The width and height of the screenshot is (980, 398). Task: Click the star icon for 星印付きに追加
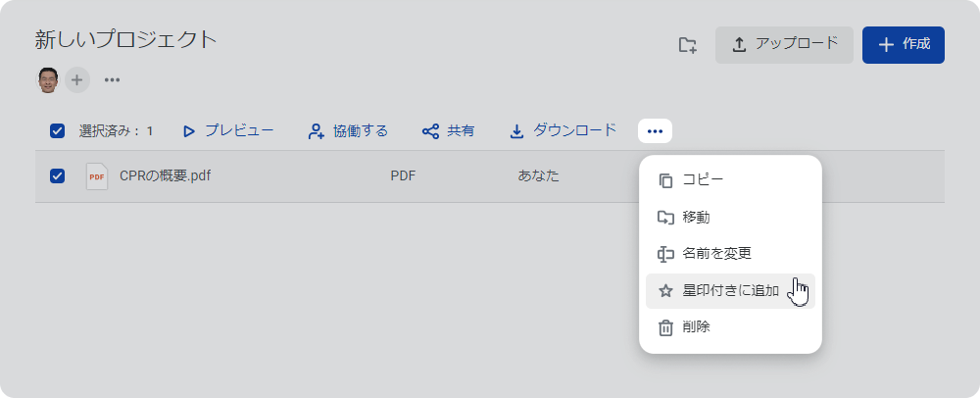pos(665,291)
